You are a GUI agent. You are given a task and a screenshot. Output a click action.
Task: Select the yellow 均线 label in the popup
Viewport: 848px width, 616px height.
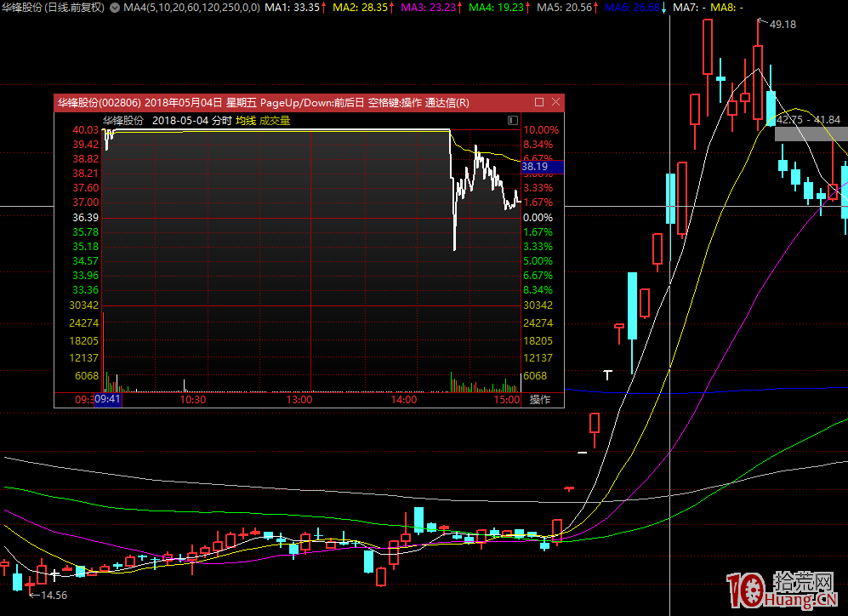coord(246,121)
